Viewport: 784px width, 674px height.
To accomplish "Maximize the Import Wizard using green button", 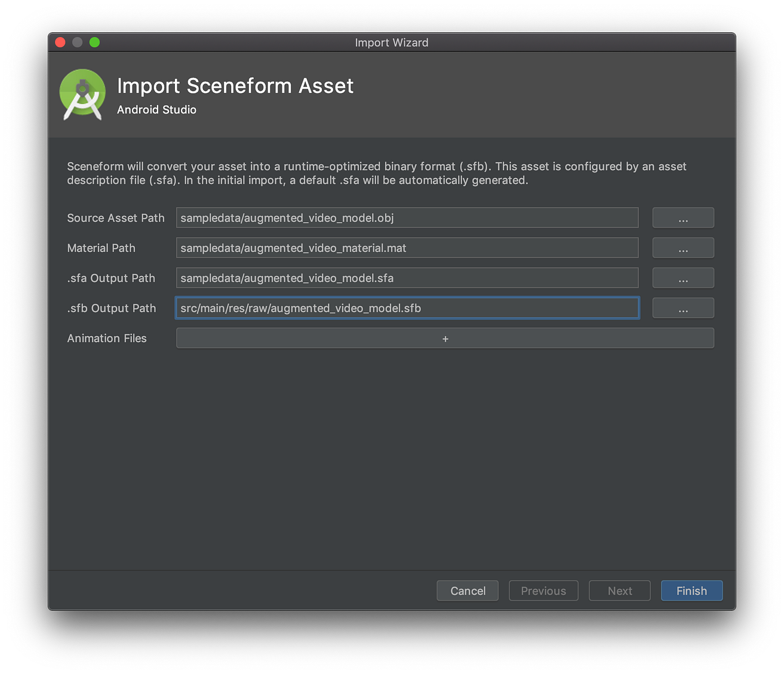I will (x=94, y=42).
